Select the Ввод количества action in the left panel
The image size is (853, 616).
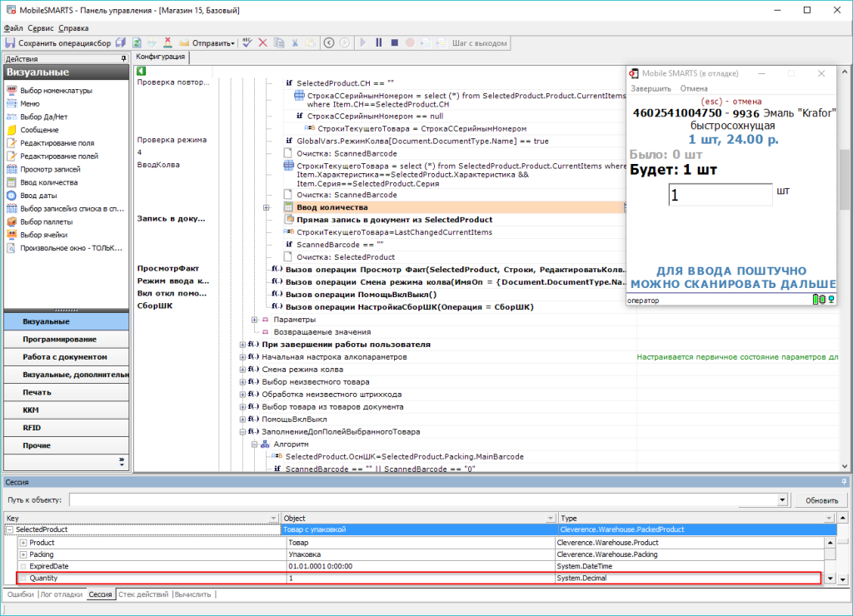click(x=49, y=182)
